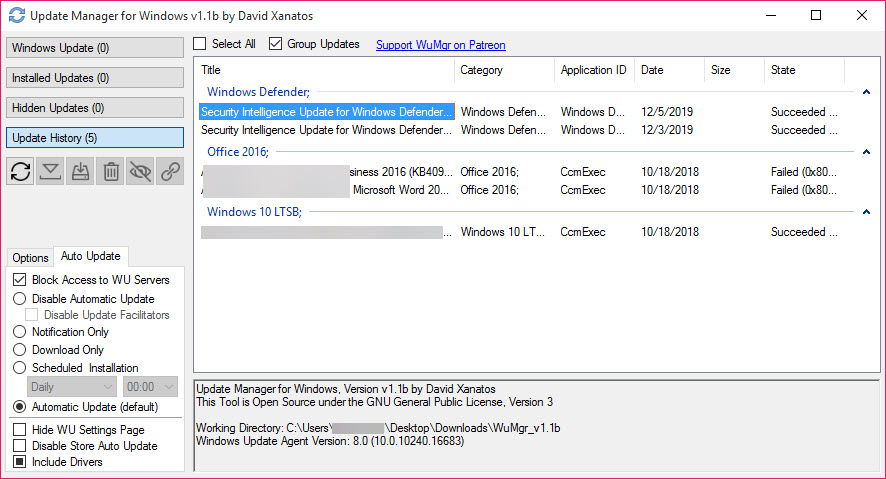Click Windows 10 LT... category cell

coord(502,232)
